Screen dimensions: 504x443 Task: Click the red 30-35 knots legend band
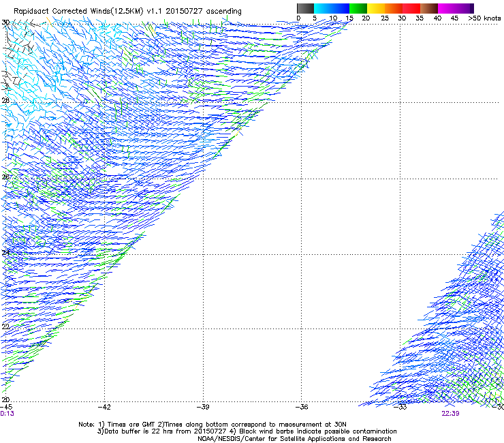pyautogui.click(x=411, y=8)
